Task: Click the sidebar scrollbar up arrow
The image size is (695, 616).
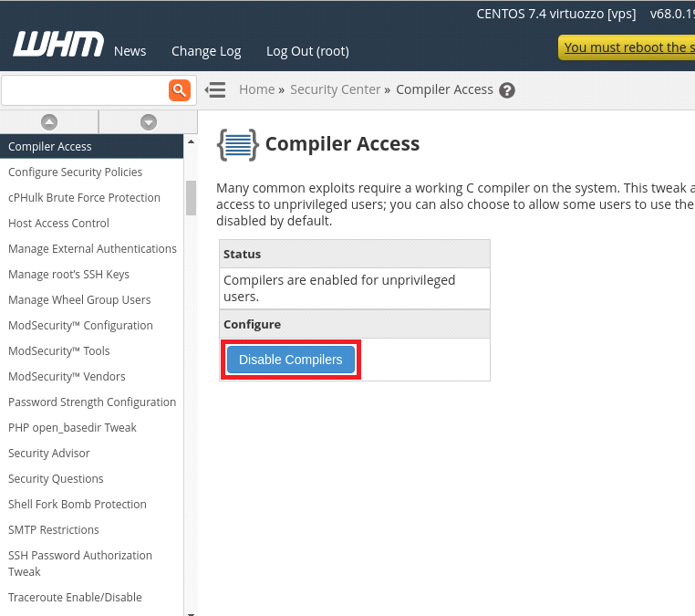Action: click(191, 142)
